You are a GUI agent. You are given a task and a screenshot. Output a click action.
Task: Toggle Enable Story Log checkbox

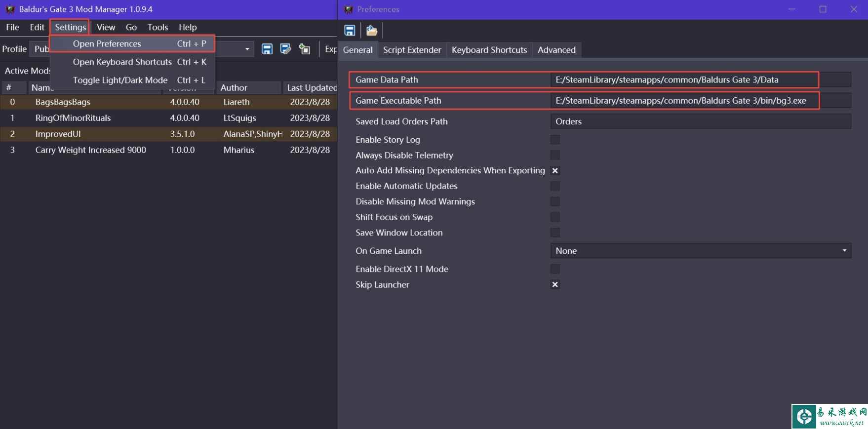(x=555, y=140)
